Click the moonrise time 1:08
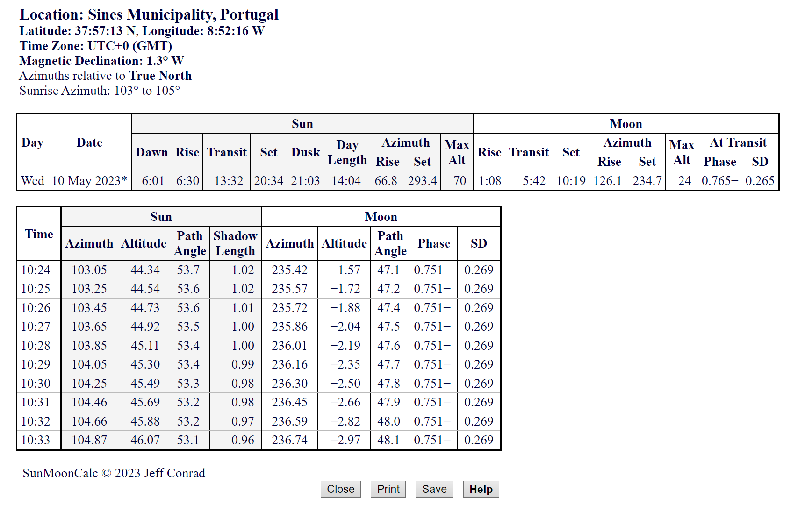The height and width of the screenshot is (512, 812). [490, 181]
